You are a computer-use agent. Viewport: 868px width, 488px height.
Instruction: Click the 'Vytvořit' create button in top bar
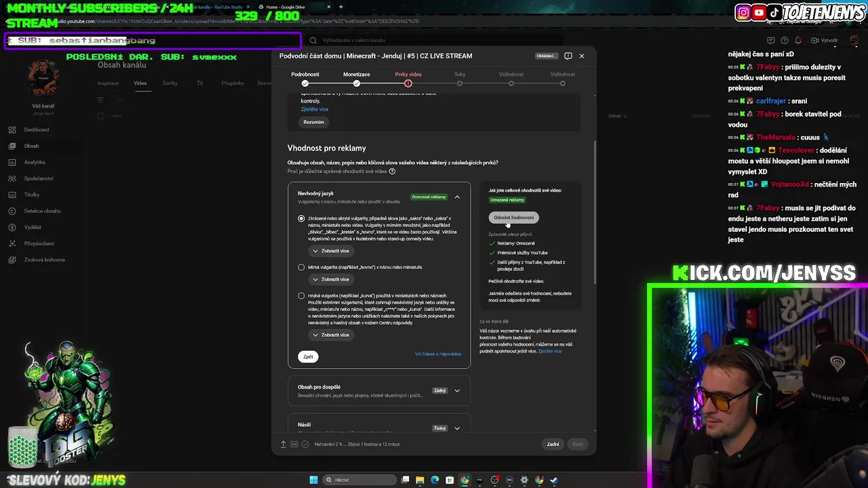click(825, 40)
